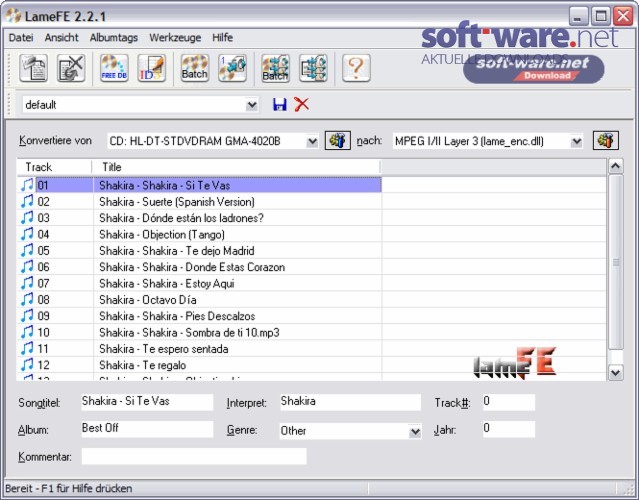Viewport: 639px width, 500px height.
Task: Select 'Shakira - Dónde están los ladrones?'
Action: 181,218
